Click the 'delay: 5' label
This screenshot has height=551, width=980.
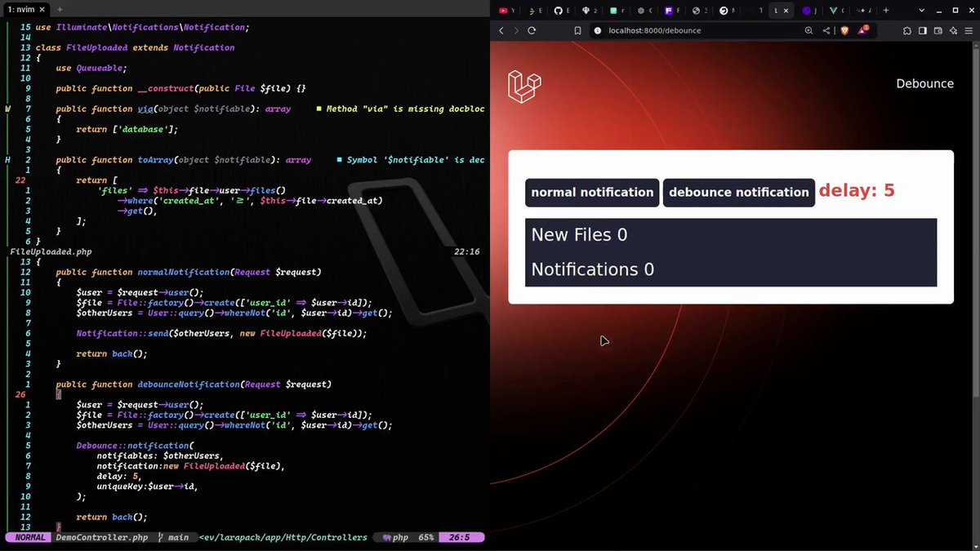(x=857, y=191)
